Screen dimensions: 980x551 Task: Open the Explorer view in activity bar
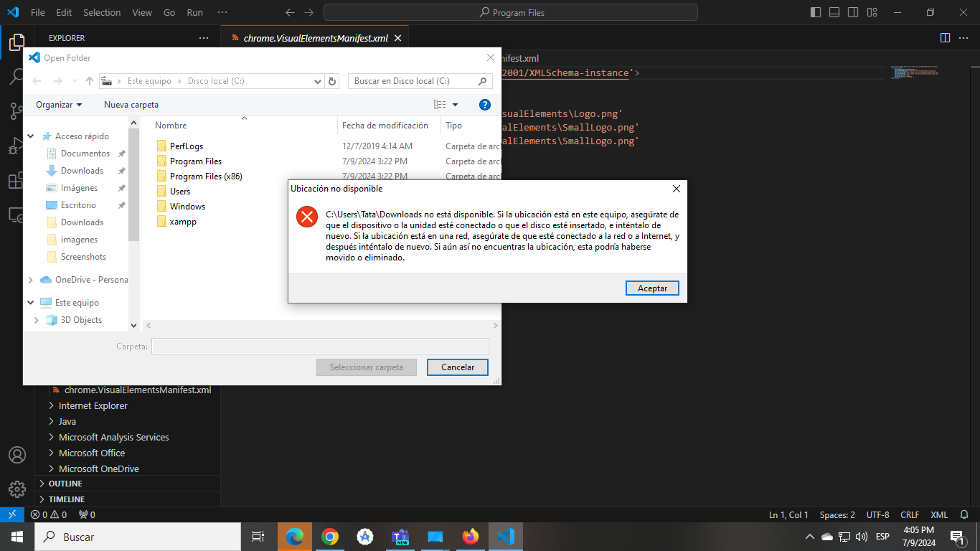click(17, 42)
